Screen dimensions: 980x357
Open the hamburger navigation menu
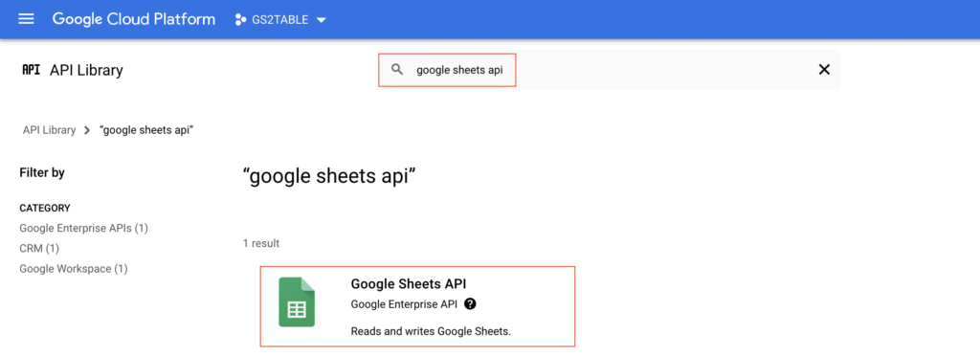click(26, 19)
